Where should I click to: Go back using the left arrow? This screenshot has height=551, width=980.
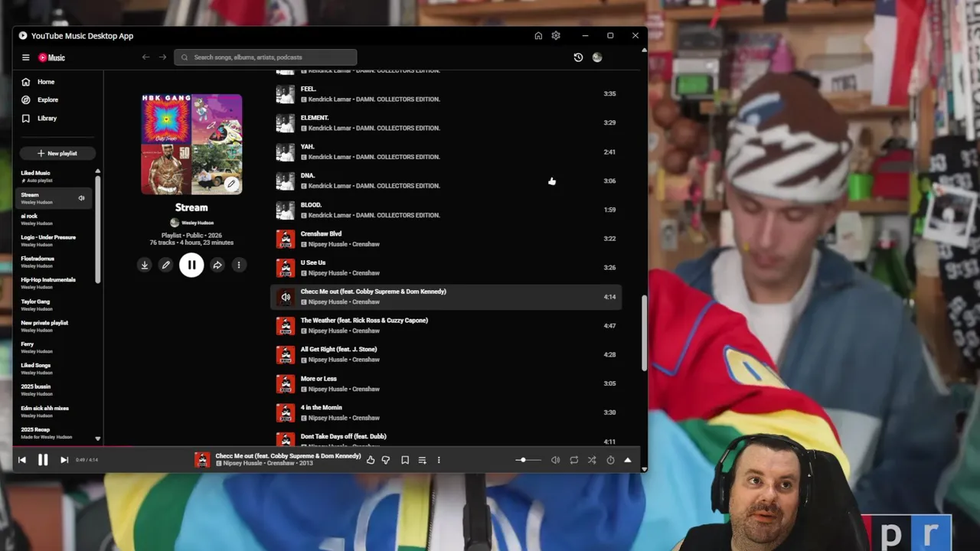click(x=145, y=57)
